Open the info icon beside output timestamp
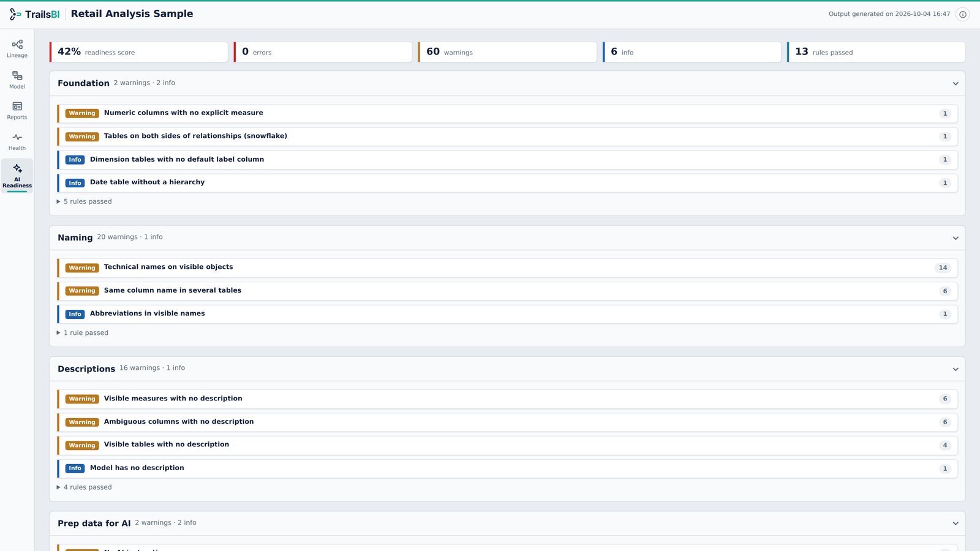Image resolution: width=980 pixels, height=551 pixels. 963,14
